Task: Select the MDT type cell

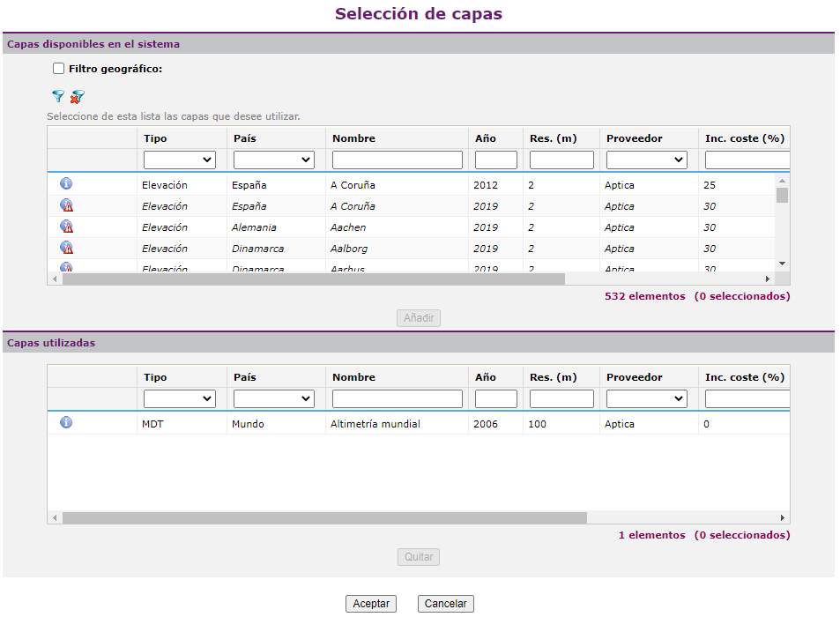Action: 152,424
